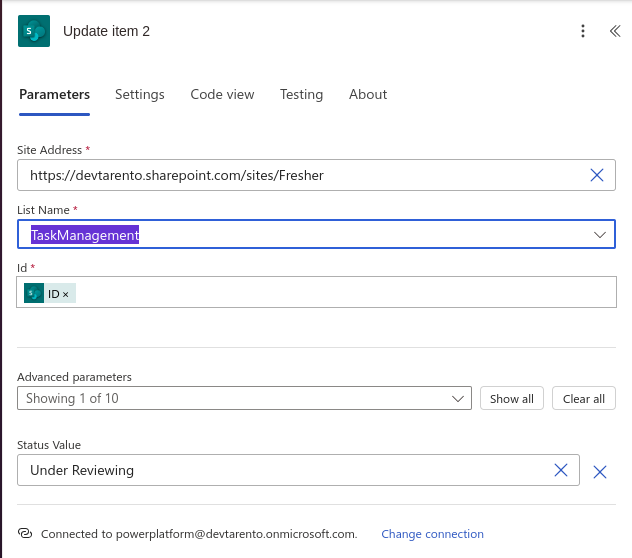Image resolution: width=632 pixels, height=558 pixels.
Task: Open the Code view tab
Action: tap(222, 95)
